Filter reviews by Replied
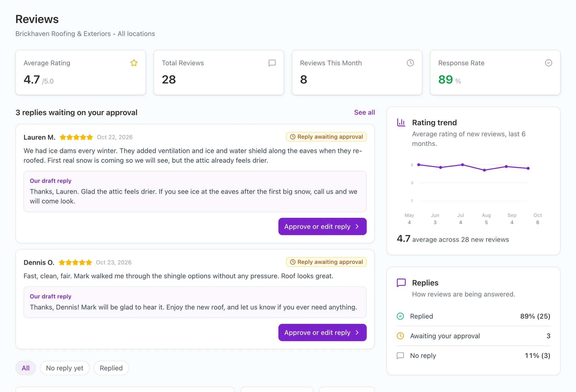Image resolution: width=576 pixels, height=392 pixels. click(x=111, y=368)
